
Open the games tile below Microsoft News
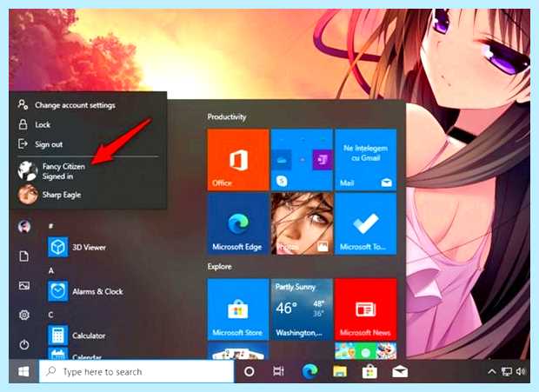pos(366,351)
